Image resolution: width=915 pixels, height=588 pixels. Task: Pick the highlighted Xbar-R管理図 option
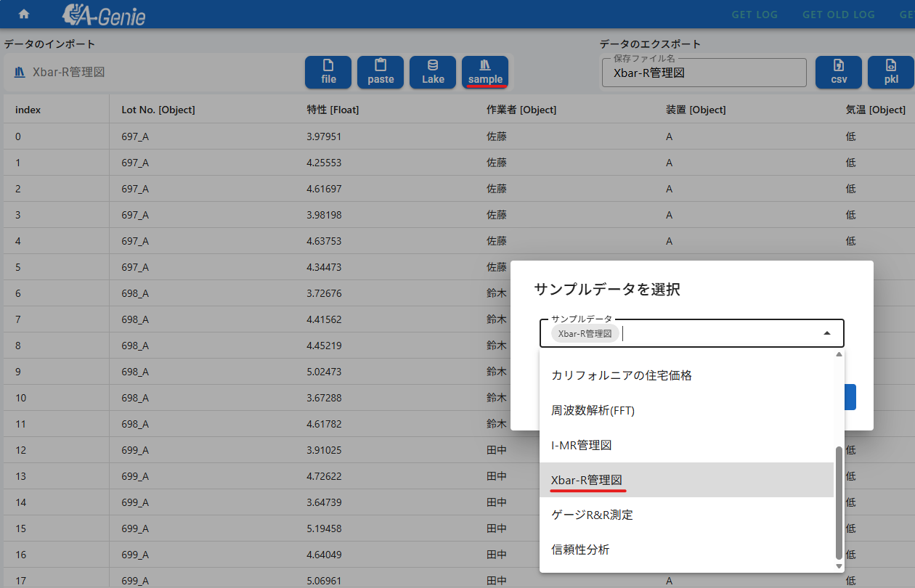pos(587,480)
